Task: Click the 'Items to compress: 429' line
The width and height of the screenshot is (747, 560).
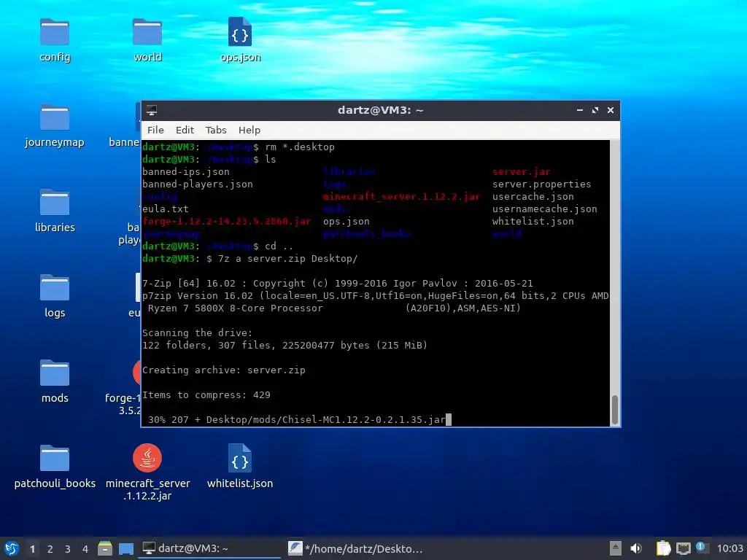Action: (x=206, y=394)
